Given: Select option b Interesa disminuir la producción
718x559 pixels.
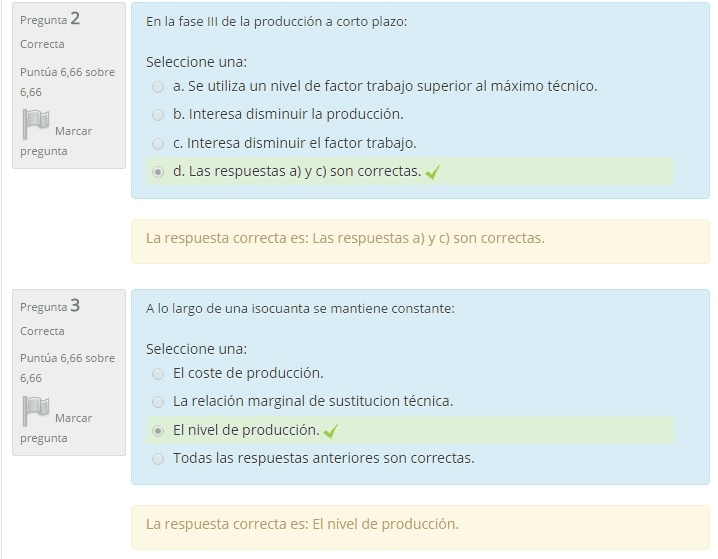Looking at the screenshot, I should [158, 115].
